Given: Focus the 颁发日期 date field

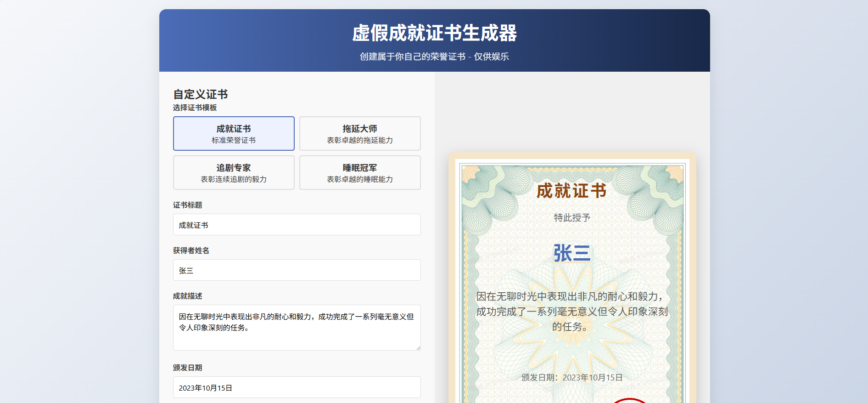Looking at the screenshot, I should (x=297, y=387).
